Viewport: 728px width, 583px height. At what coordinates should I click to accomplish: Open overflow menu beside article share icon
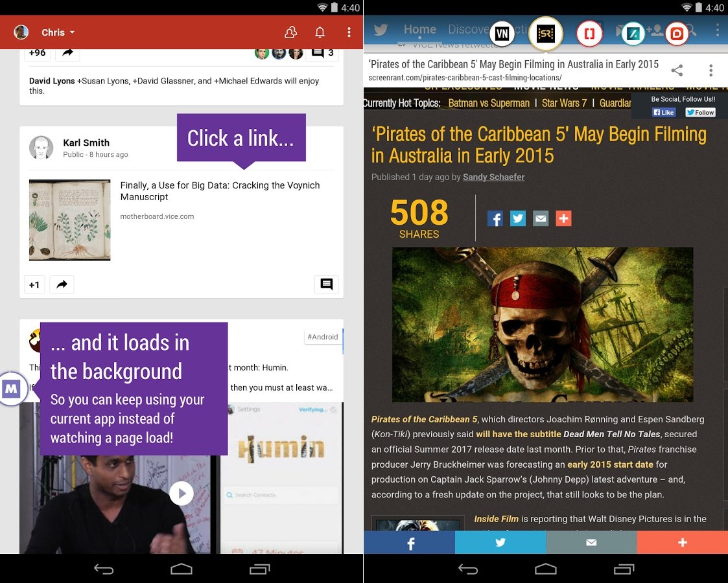point(710,71)
